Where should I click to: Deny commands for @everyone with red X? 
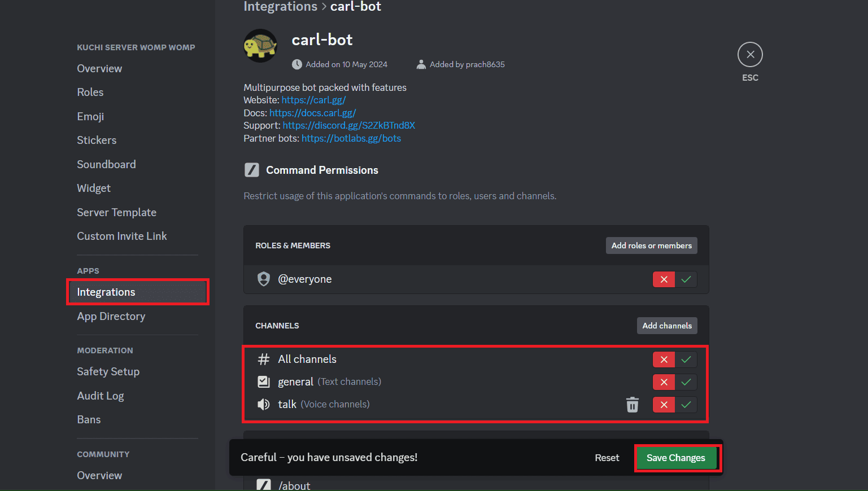[664, 279]
